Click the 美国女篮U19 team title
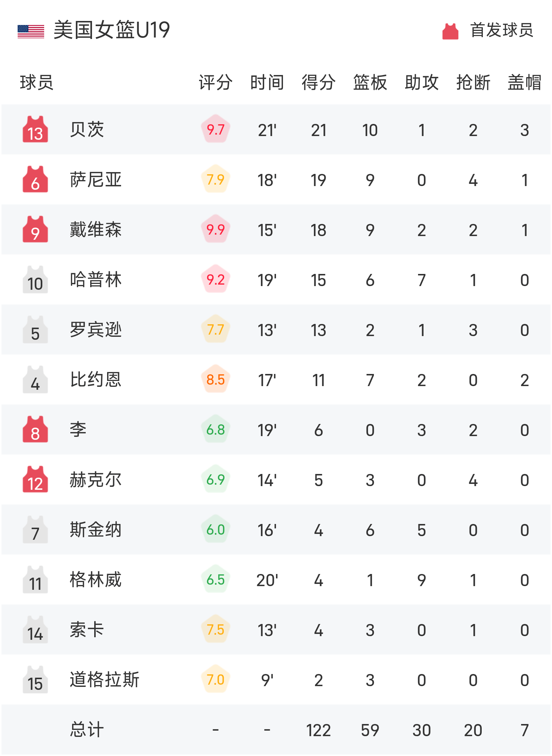Screen dimensions: 552x756 pos(112,30)
